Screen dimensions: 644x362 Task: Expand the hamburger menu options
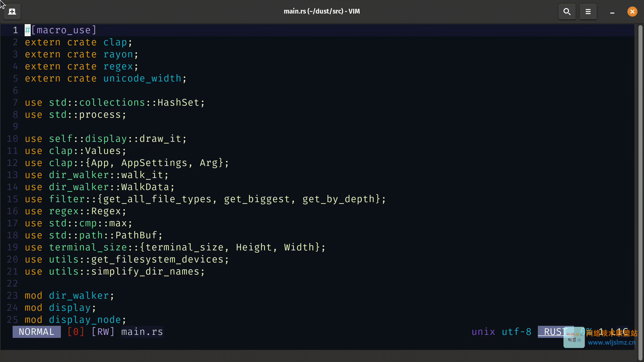[x=588, y=11]
